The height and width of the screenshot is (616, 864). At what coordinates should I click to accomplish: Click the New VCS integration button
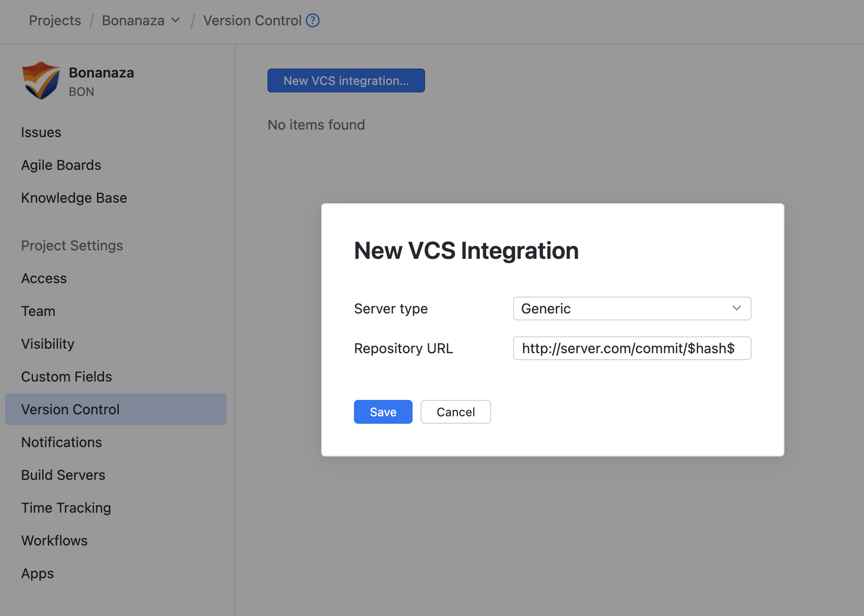point(346,80)
